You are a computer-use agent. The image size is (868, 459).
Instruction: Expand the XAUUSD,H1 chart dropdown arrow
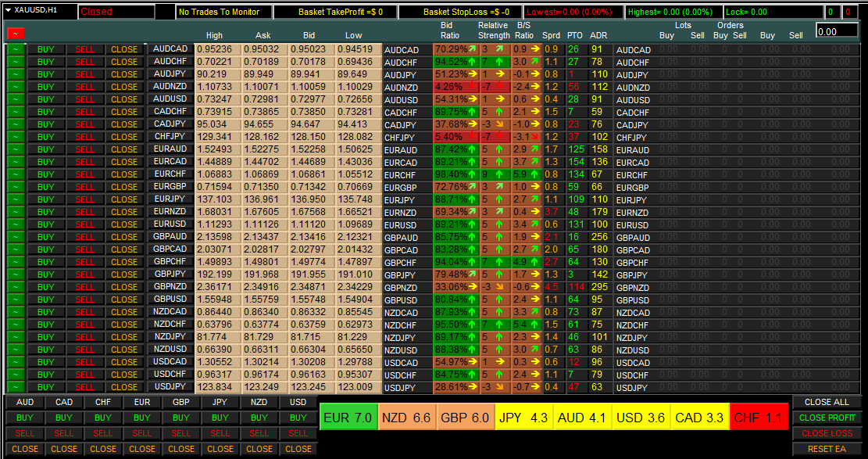tap(8, 10)
